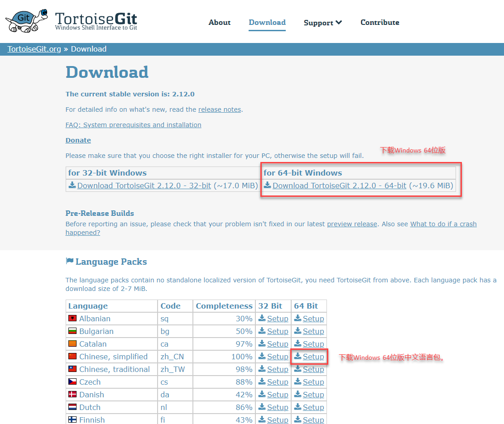Click the Chinese simplified flag icon
The width and height of the screenshot is (504, 424).
point(72,356)
